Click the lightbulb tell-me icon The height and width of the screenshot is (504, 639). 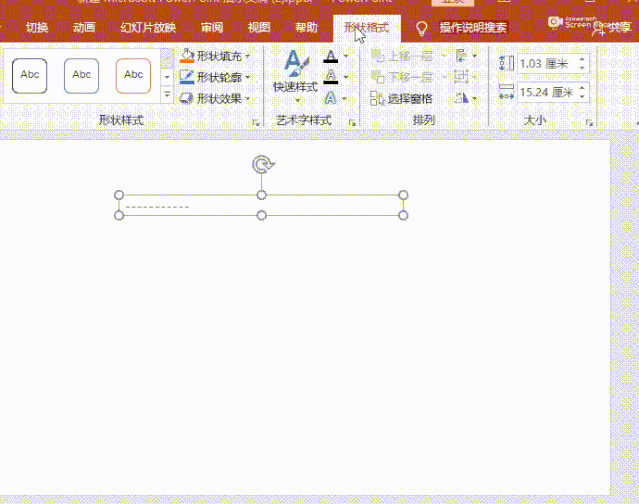tap(422, 28)
